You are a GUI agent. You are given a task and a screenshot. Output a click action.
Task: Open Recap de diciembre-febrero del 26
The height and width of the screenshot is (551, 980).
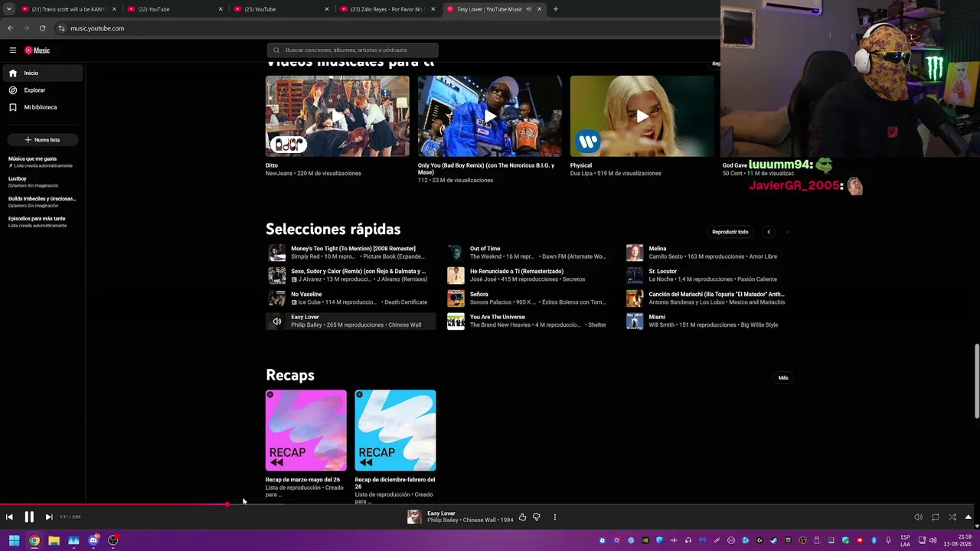395,431
